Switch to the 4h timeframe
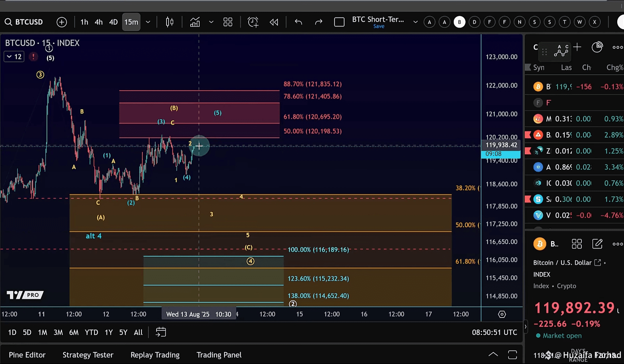The image size is (624, 364). [x=98, y=22]
